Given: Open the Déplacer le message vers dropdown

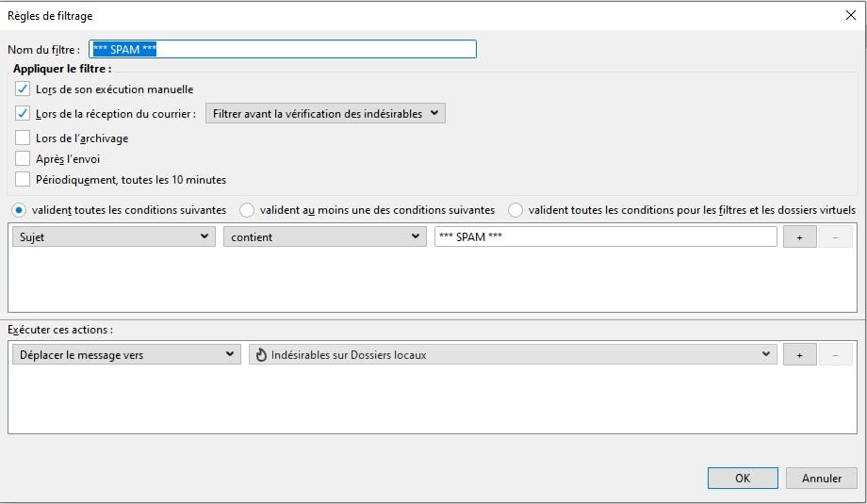Looking at the screenshot, I should tap(126, 355).
